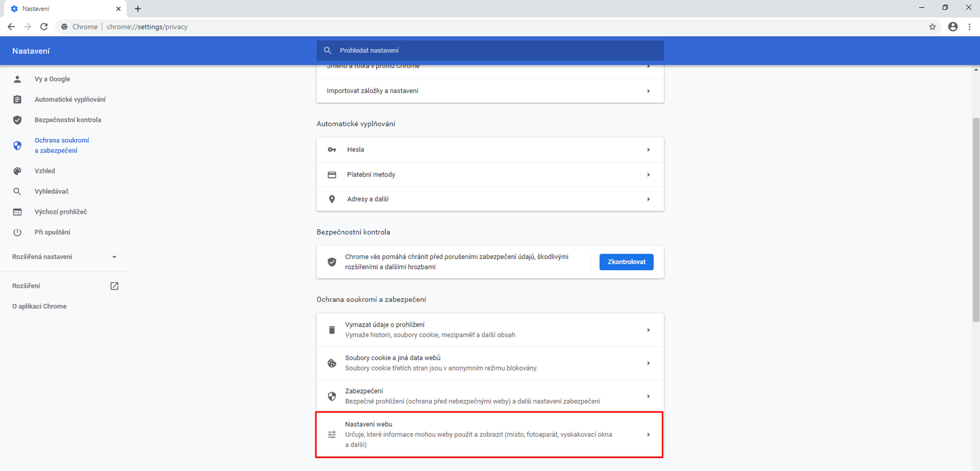Click the cookie icon for Soubory cookie
The width and height of the screenshot is (980, 471).
332,363
